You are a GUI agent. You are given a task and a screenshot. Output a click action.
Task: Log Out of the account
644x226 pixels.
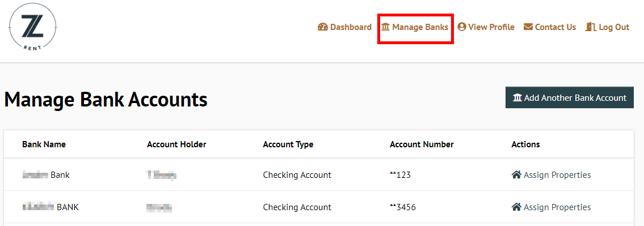tap(608, 27)
